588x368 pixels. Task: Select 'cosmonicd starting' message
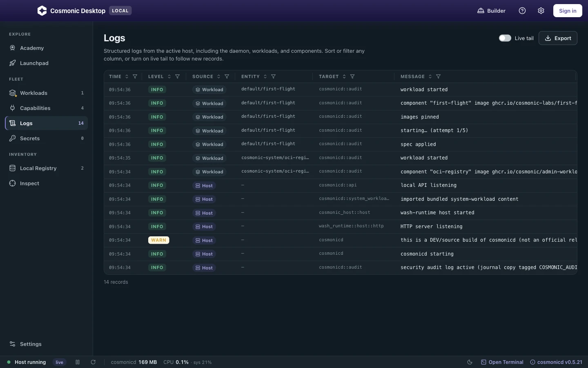[x=427, y=254]
